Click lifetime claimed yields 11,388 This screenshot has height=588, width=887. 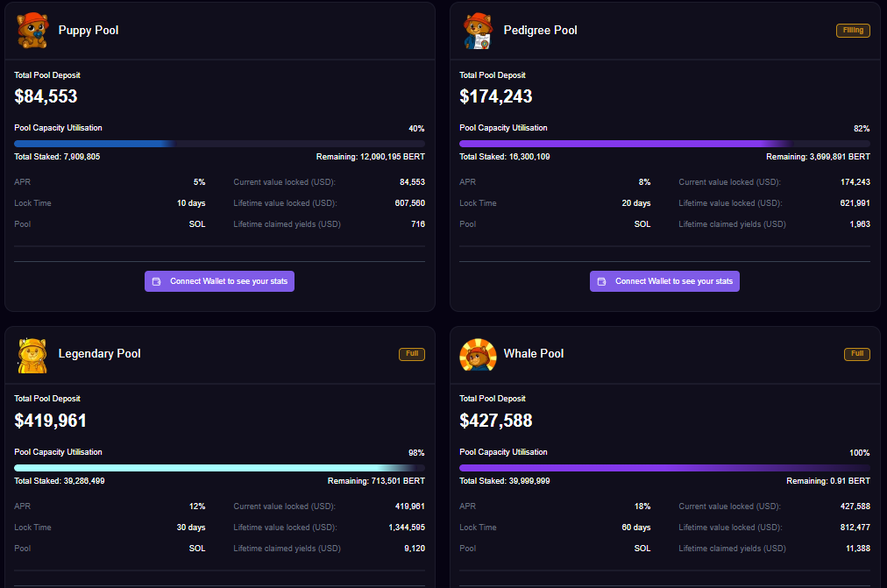coord(857,548)
